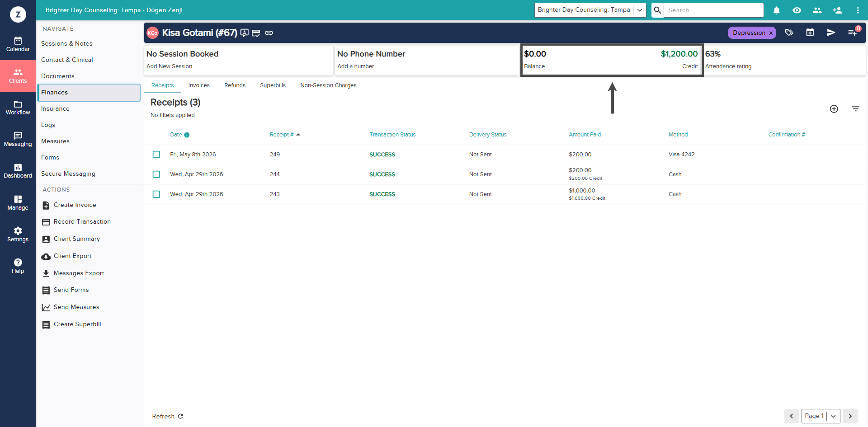Click the Create Superbill action
This screenshot has height=427, width=868.
(71, 324)
